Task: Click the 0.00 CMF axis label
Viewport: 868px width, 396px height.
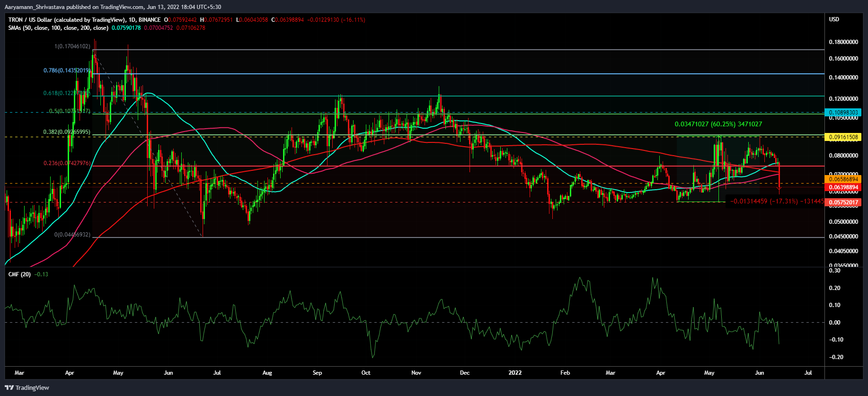Action: point(835,323)
